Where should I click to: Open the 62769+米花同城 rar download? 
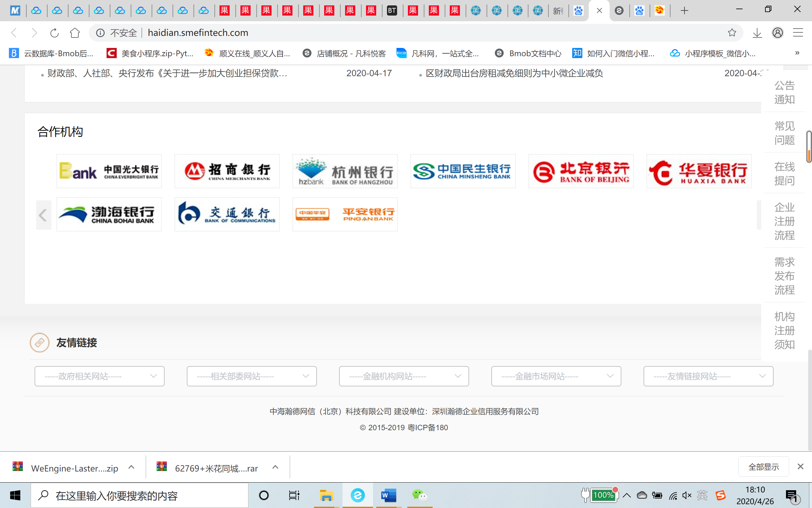tap(208, 467)
